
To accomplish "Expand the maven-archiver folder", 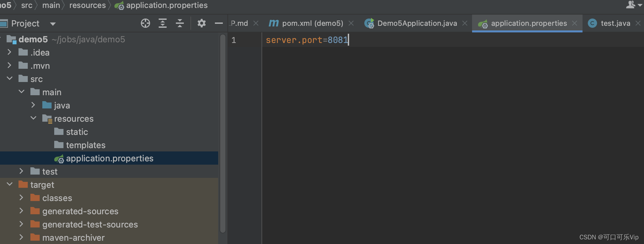I will click(x=21, y=237).
